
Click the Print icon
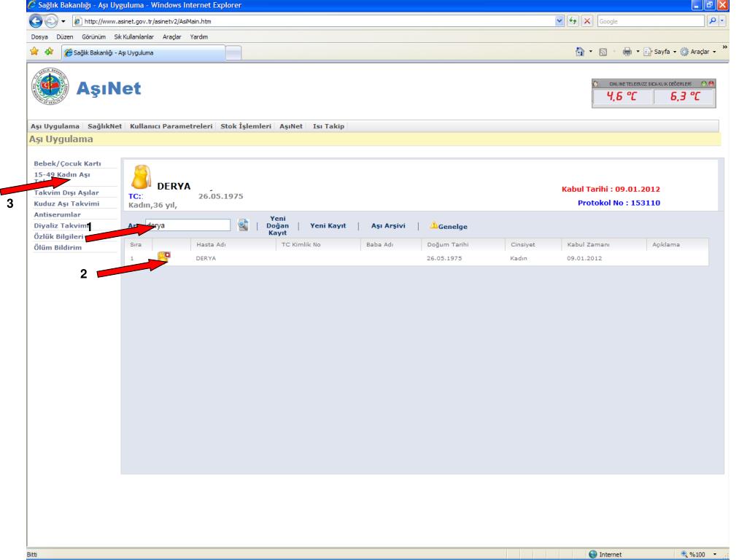pos(627,52)
